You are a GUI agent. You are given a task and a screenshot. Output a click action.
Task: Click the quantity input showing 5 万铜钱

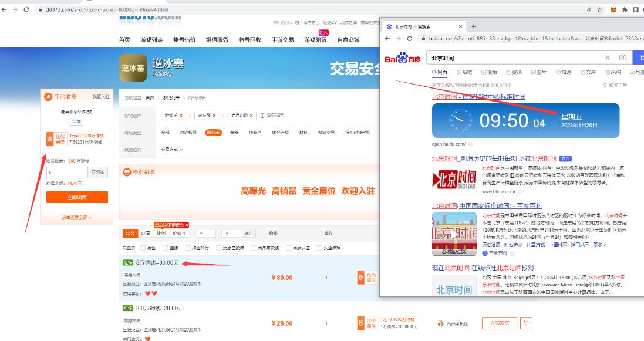click(68, 172)
